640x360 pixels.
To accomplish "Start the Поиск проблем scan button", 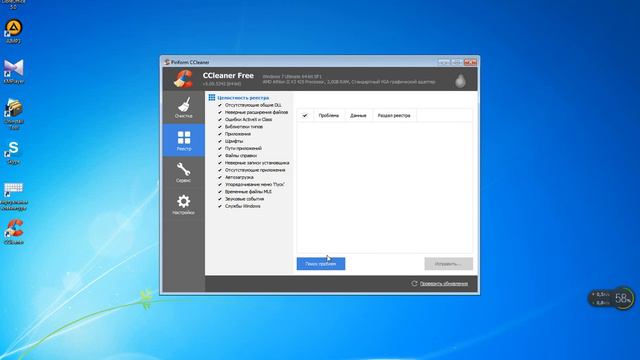I will coord(321,264).
